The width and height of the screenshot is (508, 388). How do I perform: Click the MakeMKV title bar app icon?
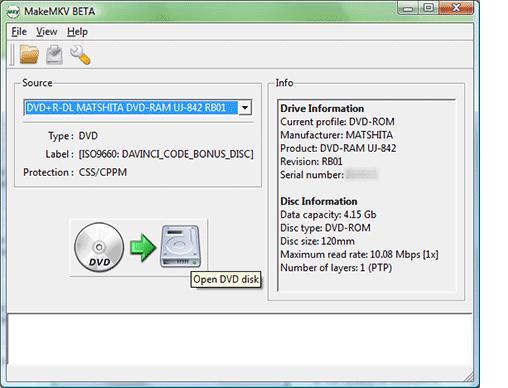13,12
